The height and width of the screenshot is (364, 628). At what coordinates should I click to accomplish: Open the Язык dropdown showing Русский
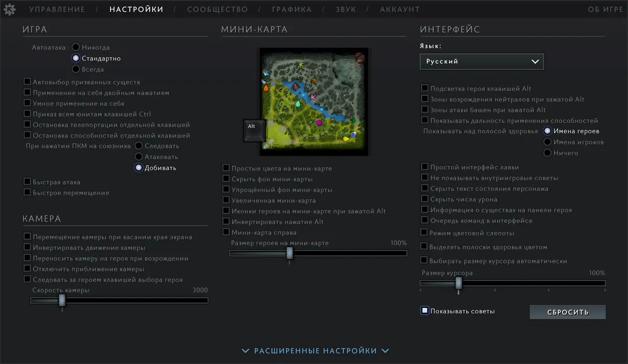pos(482,61)
